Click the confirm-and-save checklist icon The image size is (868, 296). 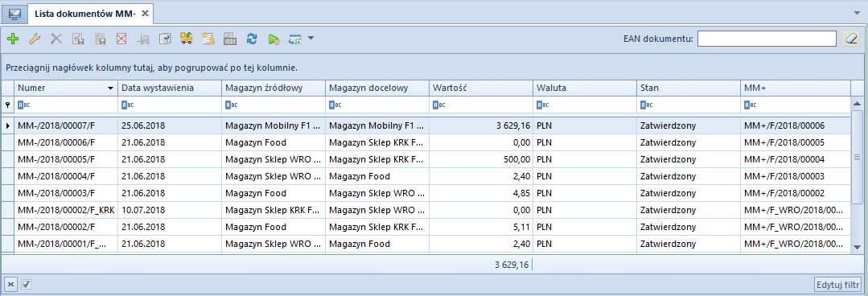click(x=78, y=39)
